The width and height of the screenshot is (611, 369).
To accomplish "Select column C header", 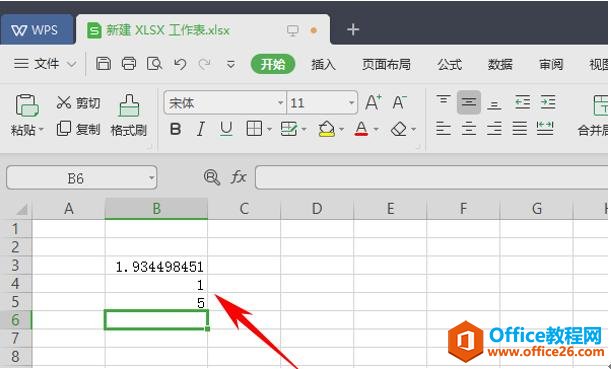I will 244,209.
